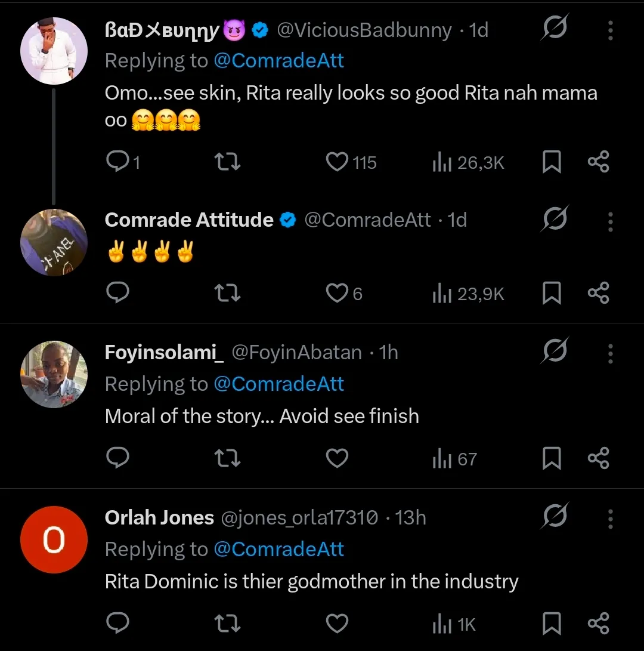Open more options on Foyinsolami_ reply
Image resolution: width=644 pixels, height=651 pixels.
[610, 353]
